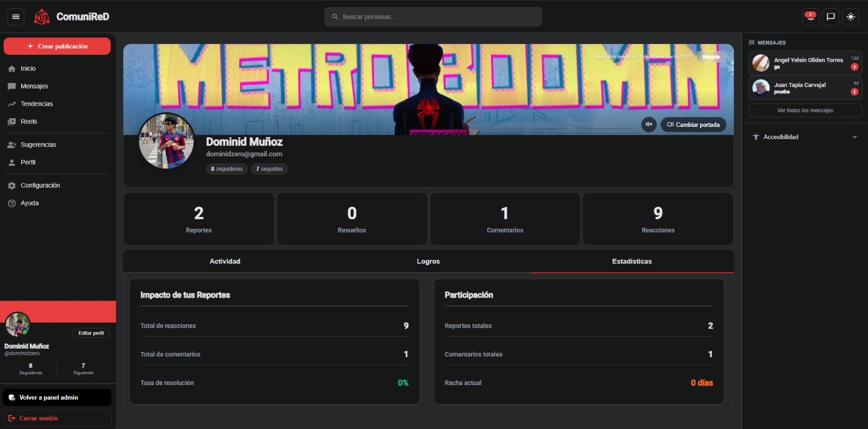Open notifications bell with badge
This screenshot has width=868, height=429.
[x=810, y=17]
